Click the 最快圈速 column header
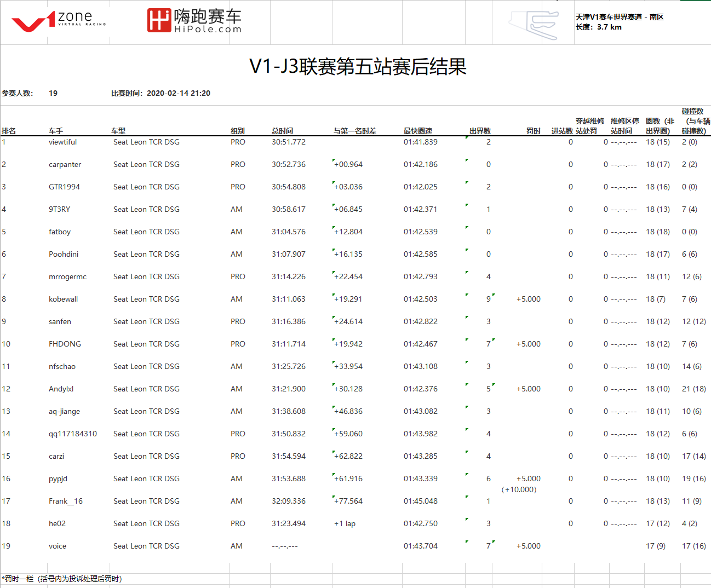Image resolution: width=711 pixels, height=588 pixels. [418, 131]
